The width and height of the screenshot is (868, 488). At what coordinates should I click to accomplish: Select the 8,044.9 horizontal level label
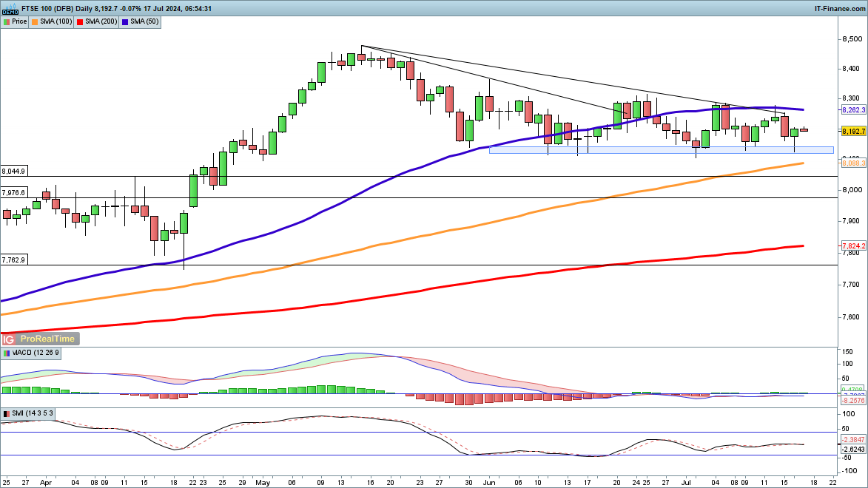click(x=14, y=171)
